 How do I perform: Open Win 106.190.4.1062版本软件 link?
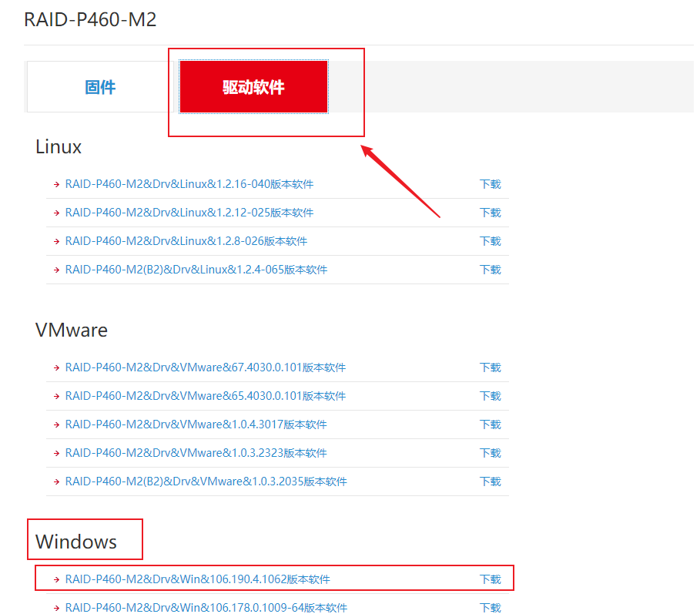pos(198,579)
